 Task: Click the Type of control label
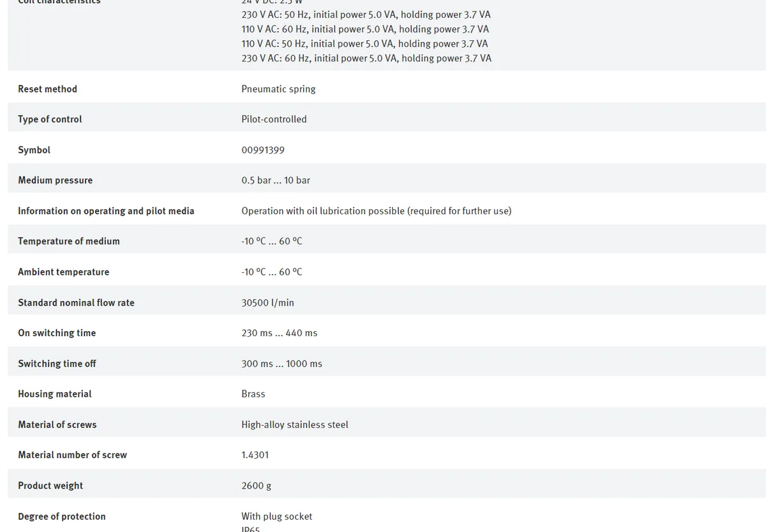[50, 119]
